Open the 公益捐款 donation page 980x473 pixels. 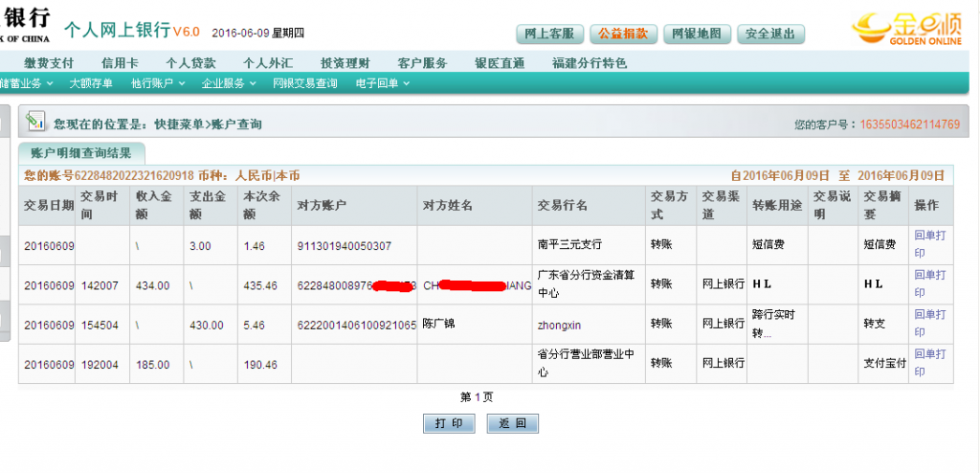coord(622,34)
